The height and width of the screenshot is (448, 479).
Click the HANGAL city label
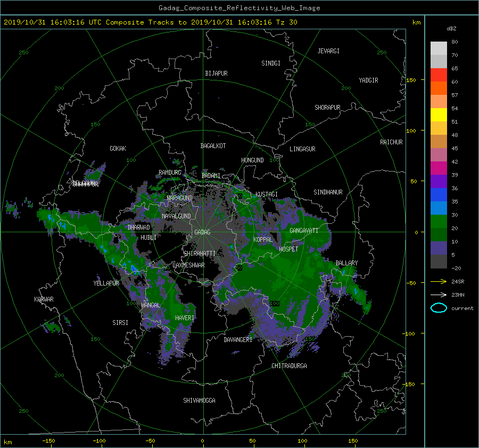151,305
